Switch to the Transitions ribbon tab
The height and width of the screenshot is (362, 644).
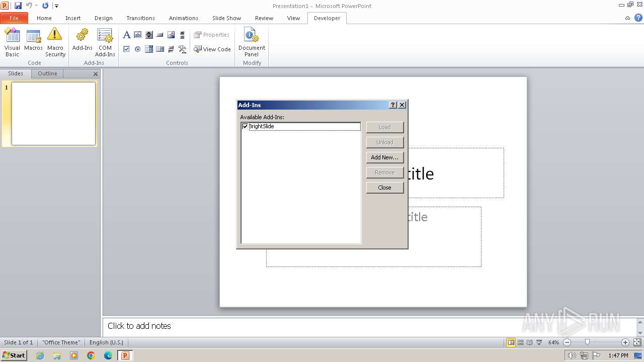pyautogui.click(x=141, y=18)
